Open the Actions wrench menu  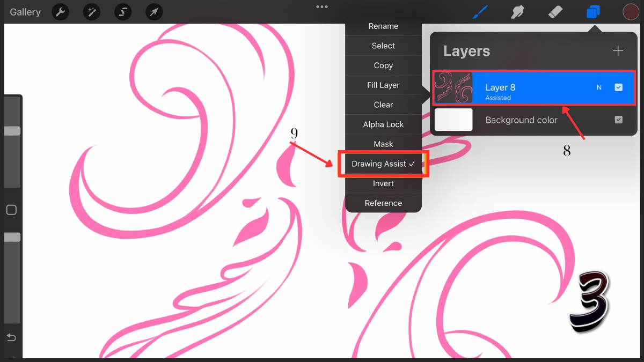coord(61,12)
